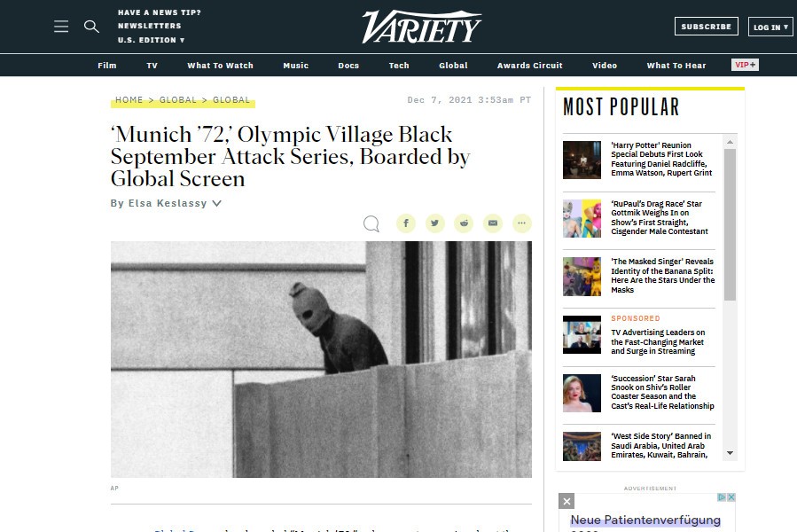Share article via email icon
Image resolution: width=797 pixels, height=532 pixels.
pyautogui.click(x=493, y=223)
